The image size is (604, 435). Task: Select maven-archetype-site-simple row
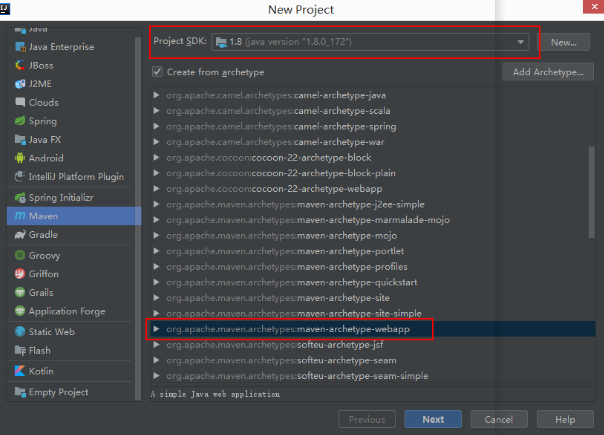coord(372,313)
